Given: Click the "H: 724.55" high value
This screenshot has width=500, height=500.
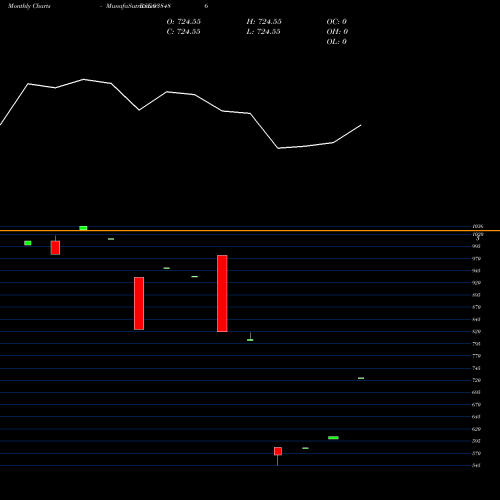Looking at the screenshot, I should [264, 22].
